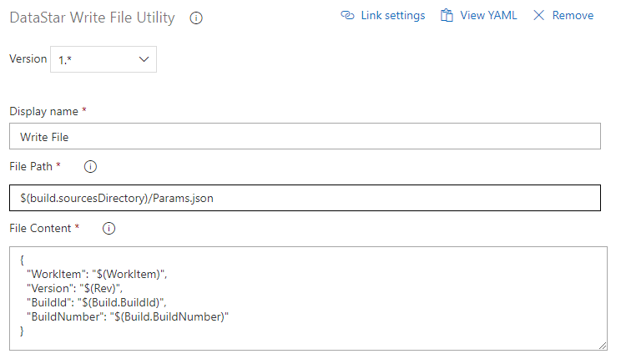Click the File Content textarea resize handle

(603, 345)
